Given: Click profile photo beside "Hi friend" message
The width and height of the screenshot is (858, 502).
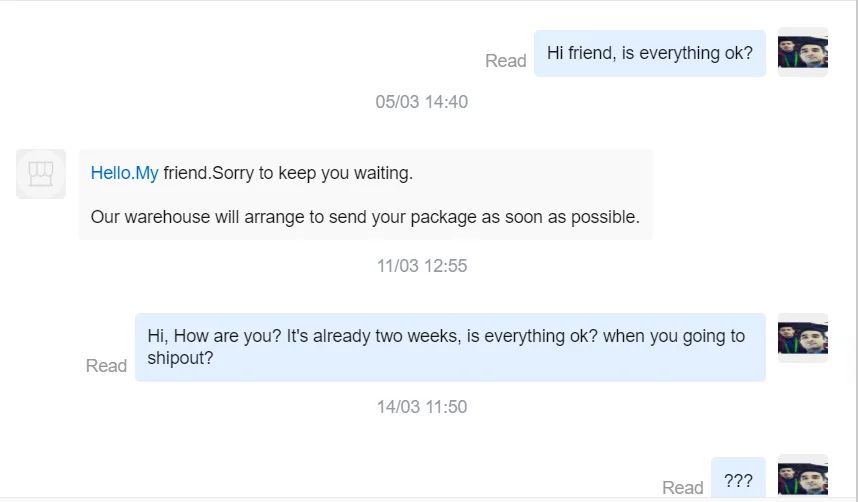Looking at the screenshot, I should (802, 52).
